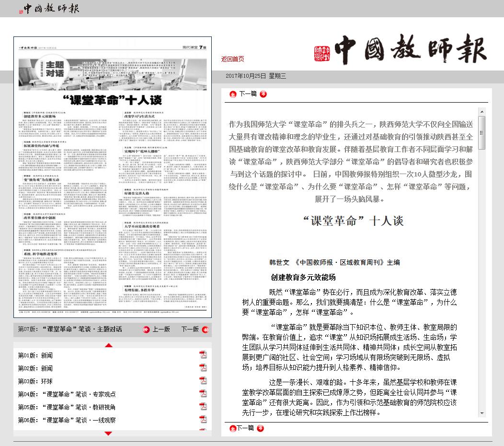Click the large 中国教师报 masthead logo
Screen dimensions: 504x446
pyautogui.click(x=401, y=48)
